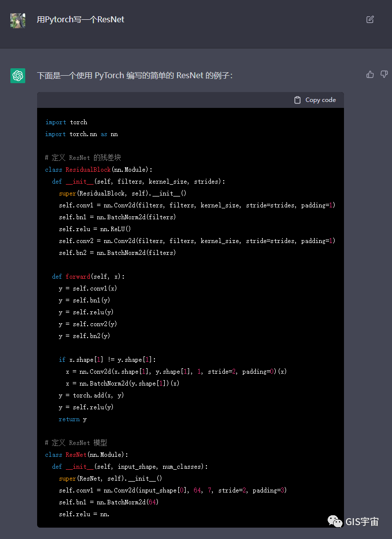Click the 'self.conv2 = nn.Conv2d' line
The height and width of the screenshot is (539, 392).
point(197,241)
